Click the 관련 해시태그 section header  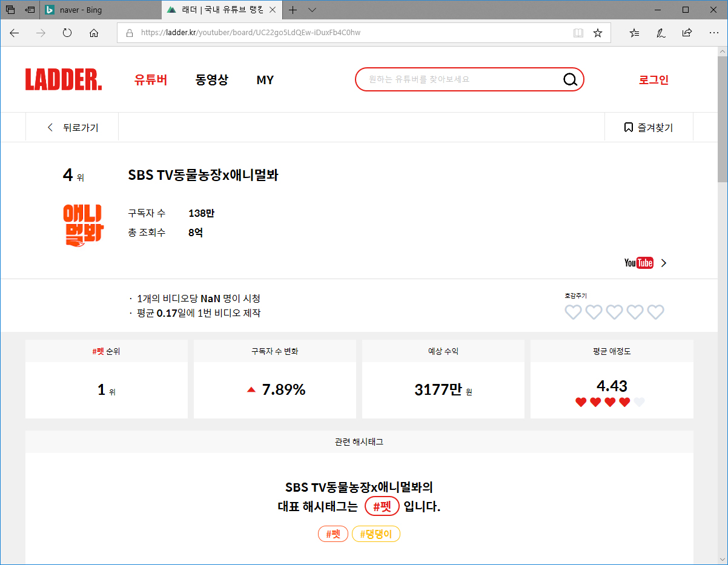pos(359,442)
